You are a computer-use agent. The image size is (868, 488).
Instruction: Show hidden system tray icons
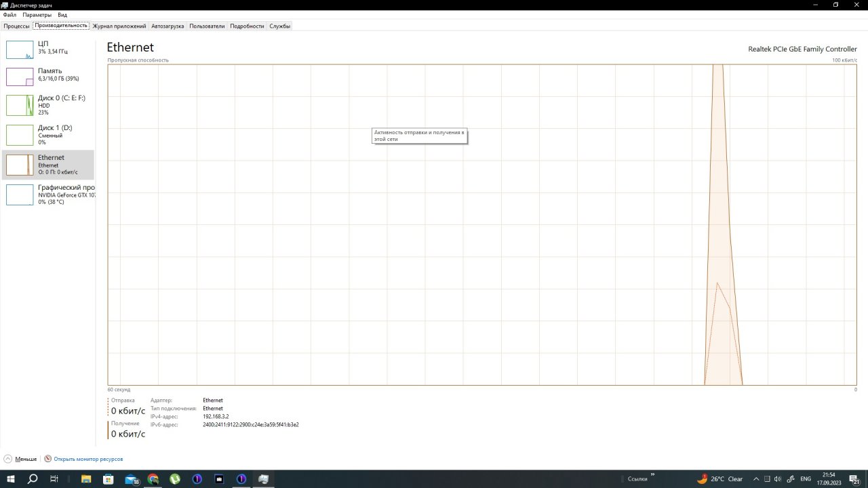757,479
